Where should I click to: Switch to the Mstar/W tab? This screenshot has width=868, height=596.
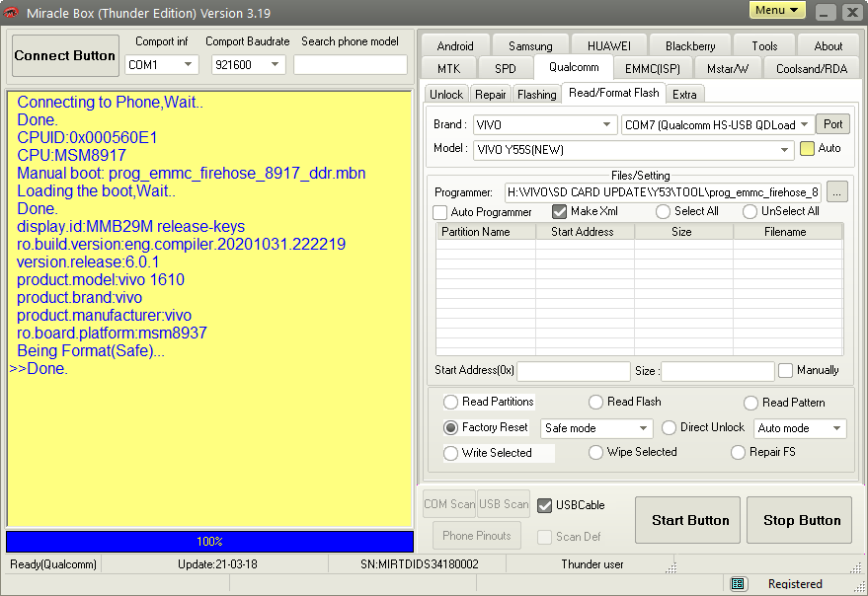(x=728, y=69)
